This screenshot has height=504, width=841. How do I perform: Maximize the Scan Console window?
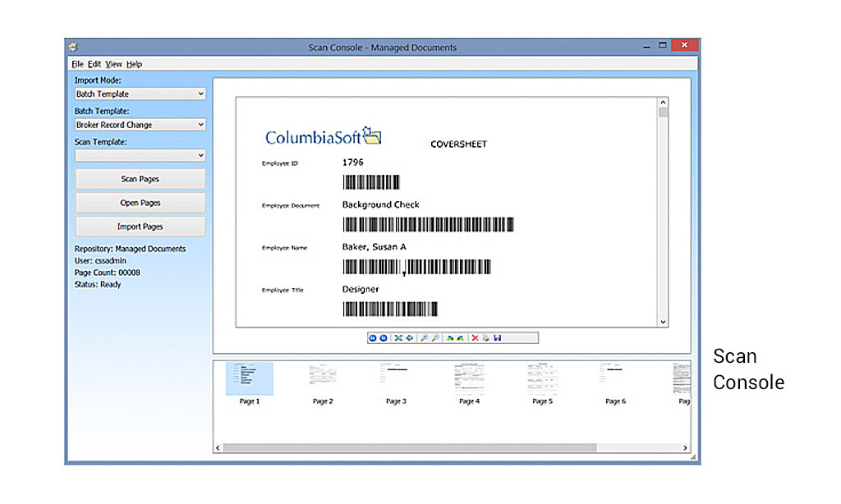pos(663,46)
